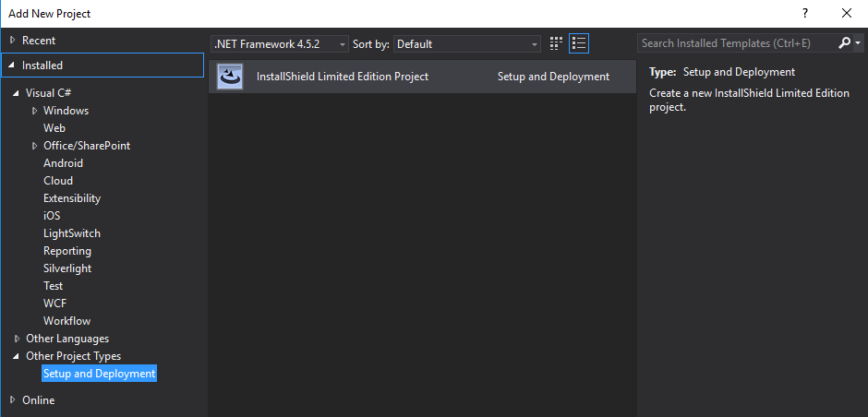
Task: Select the Setup and Deployment category
Action: (100, 374)
